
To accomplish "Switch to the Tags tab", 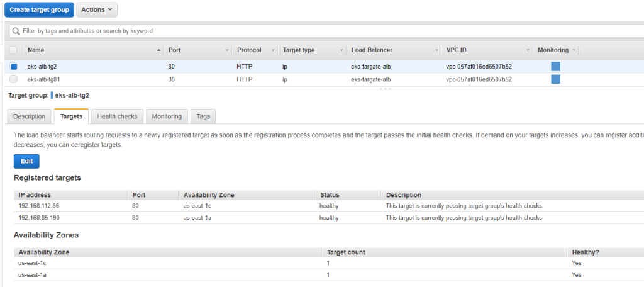I will click(203, 116).
